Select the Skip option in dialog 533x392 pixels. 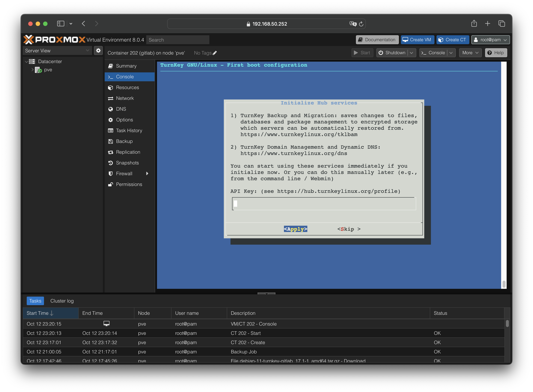tap(349, 229)
